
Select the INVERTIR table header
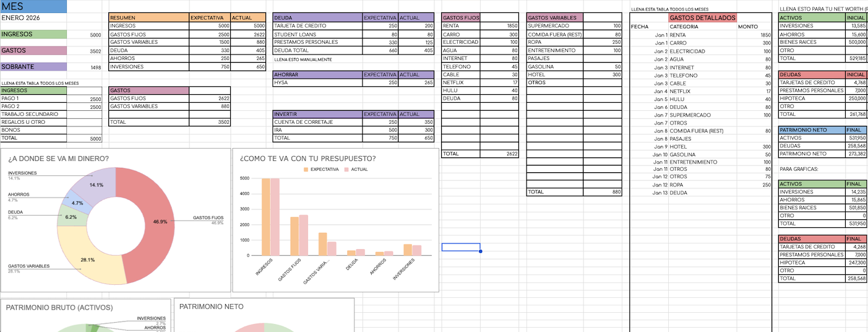317,114
